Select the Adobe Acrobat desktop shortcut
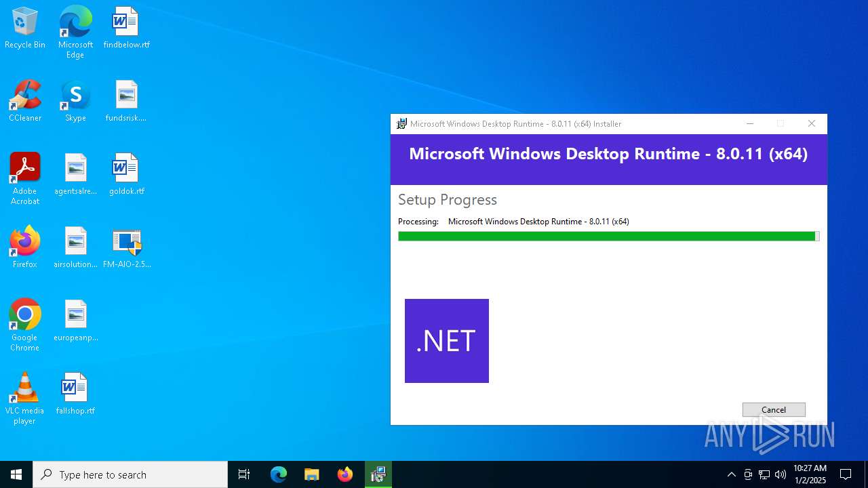Viewport: 868px width, 488px height. click(x=25, y=179)
